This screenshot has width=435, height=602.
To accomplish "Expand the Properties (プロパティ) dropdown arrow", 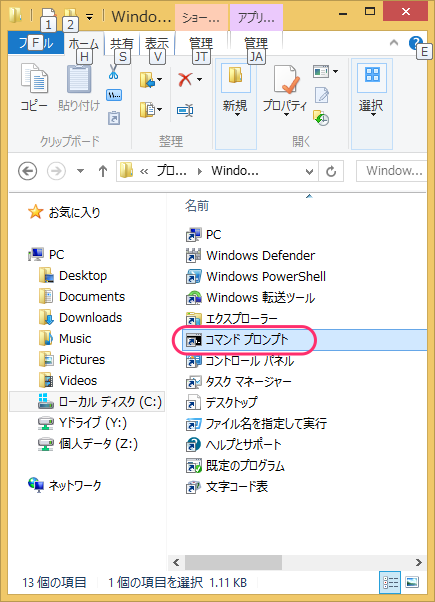I will coord(286,114).
